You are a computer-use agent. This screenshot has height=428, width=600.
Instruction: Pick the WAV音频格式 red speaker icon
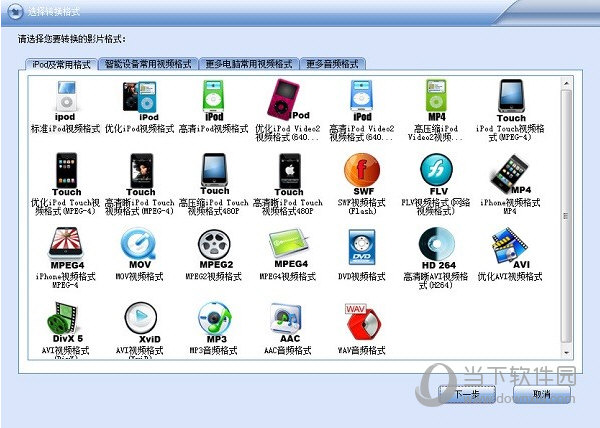click(362, 322)
